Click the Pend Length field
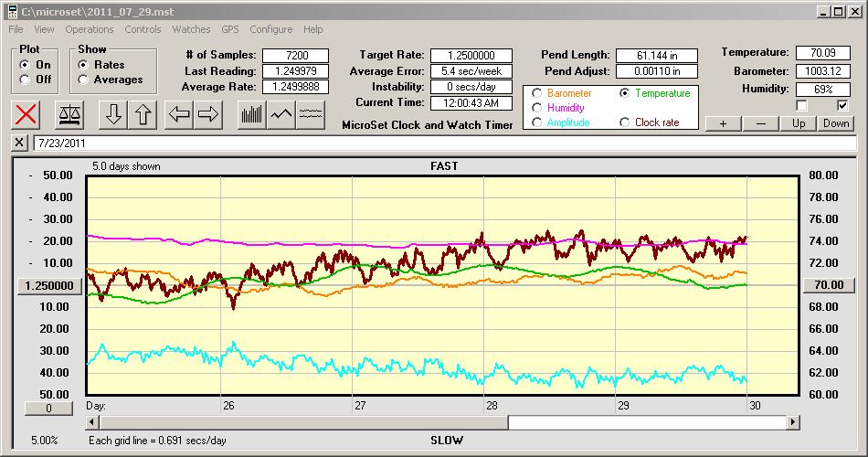Screen dimensions: 868x457 [x=657, y=56]
